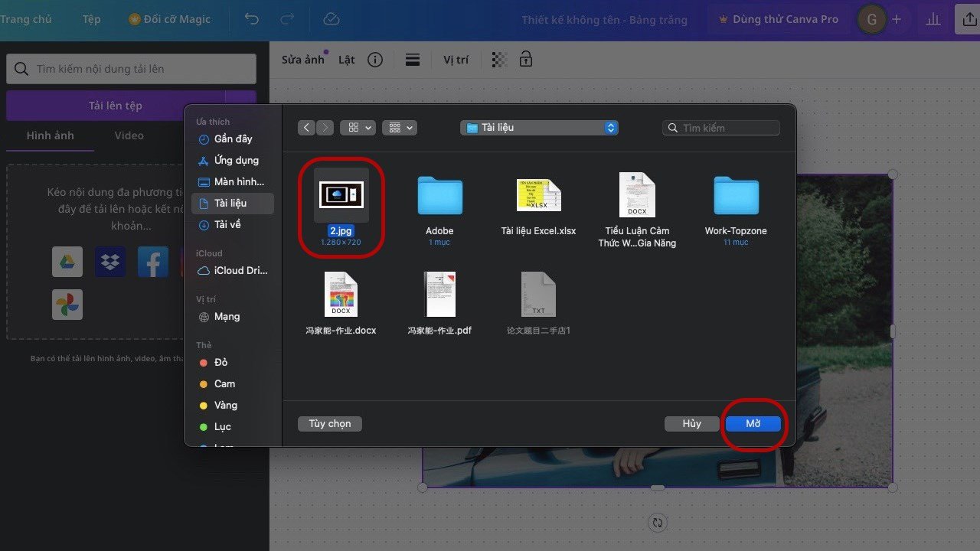This screenshot has height=551, width=980.
Task: Select the Đỏ red tag
Action: pyautogui.click(x=220, y=362)
